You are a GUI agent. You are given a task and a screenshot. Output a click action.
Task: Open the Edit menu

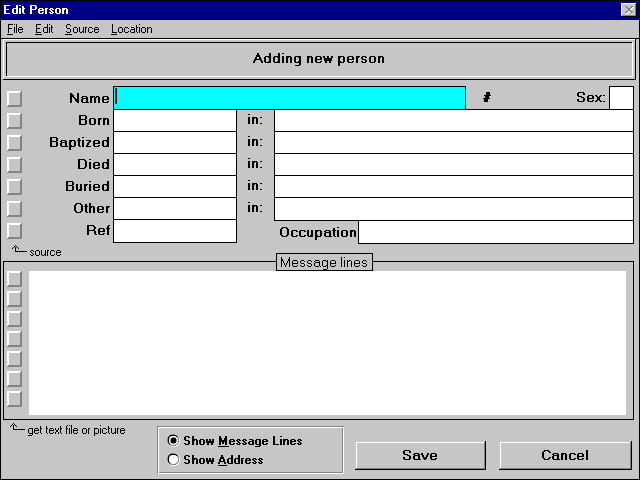pyautogui.click(x=44, y=29)
